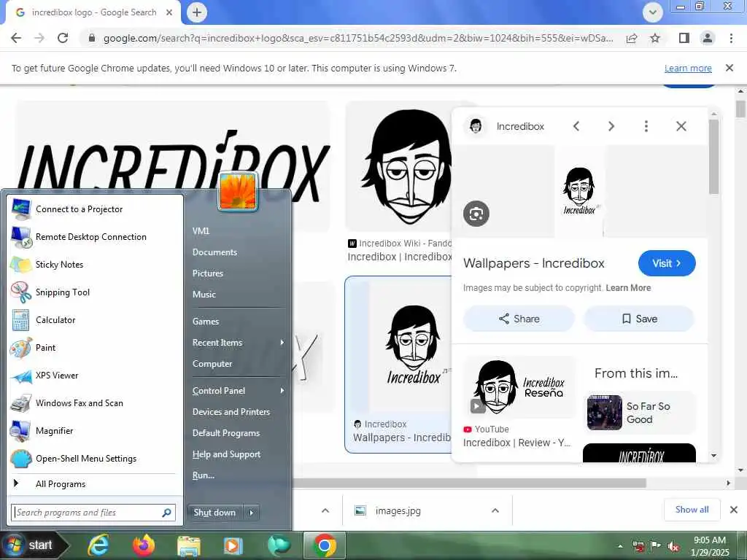Share this page from address bar
The height and width of the screenshot is (560, 747).
coord(632,38)
